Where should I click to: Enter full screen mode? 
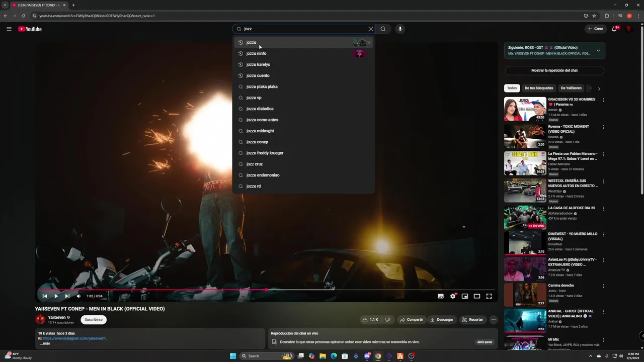coord(489,296)
